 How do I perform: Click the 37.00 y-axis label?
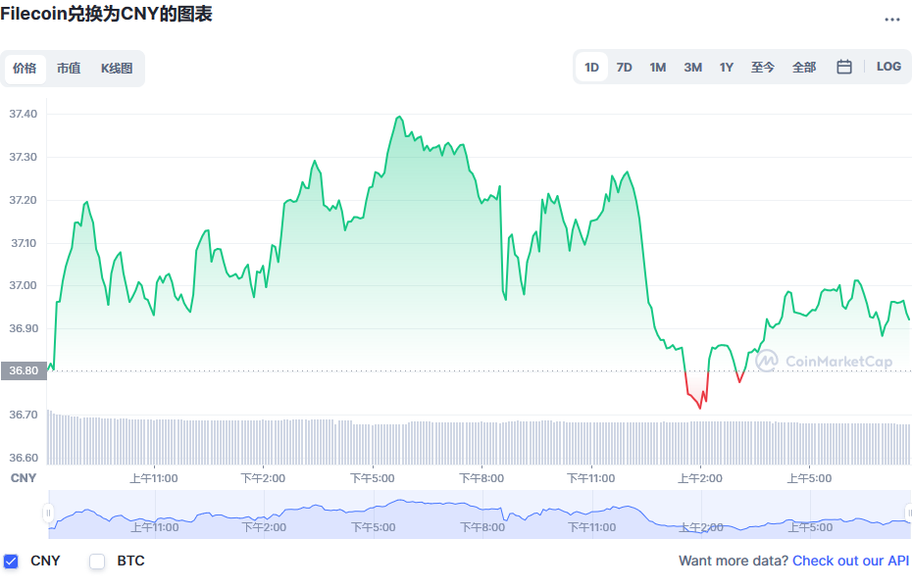(24, 285)
